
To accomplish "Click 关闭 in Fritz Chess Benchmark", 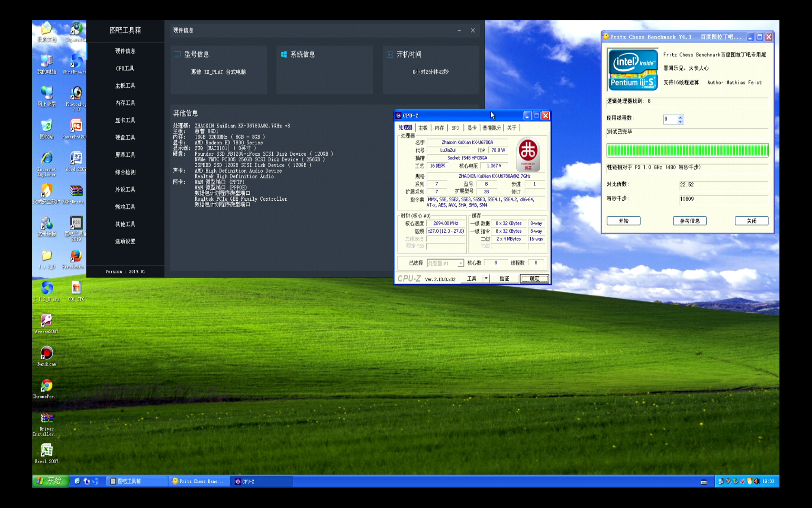I will (752, 221).
